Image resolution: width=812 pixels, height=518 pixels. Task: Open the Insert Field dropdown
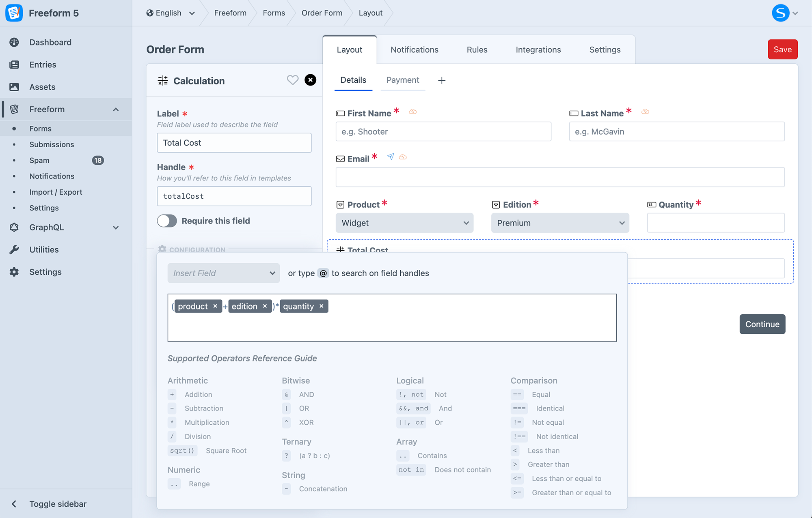pos(223,273)
